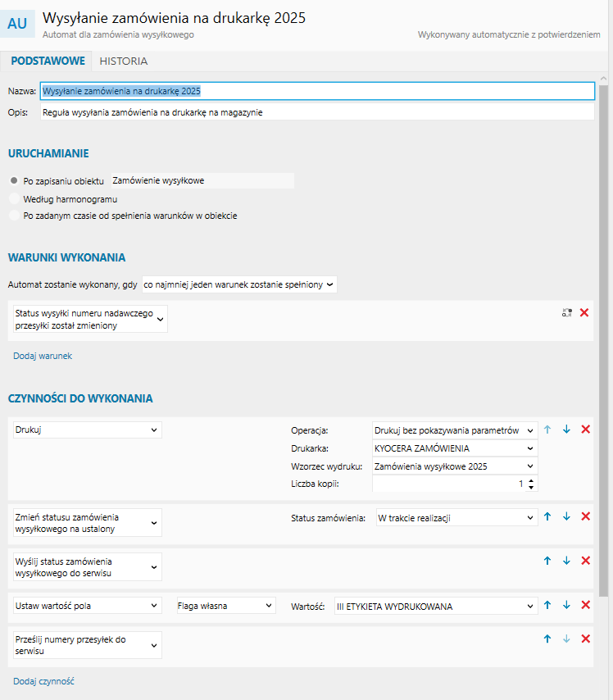Switch to HISTORIA tab

[123, 61]
